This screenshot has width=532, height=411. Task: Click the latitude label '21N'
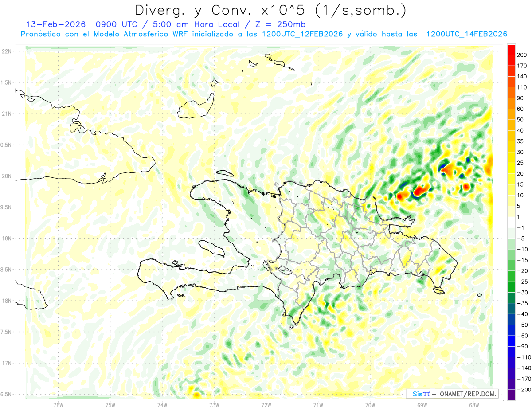tap(7, 114)
